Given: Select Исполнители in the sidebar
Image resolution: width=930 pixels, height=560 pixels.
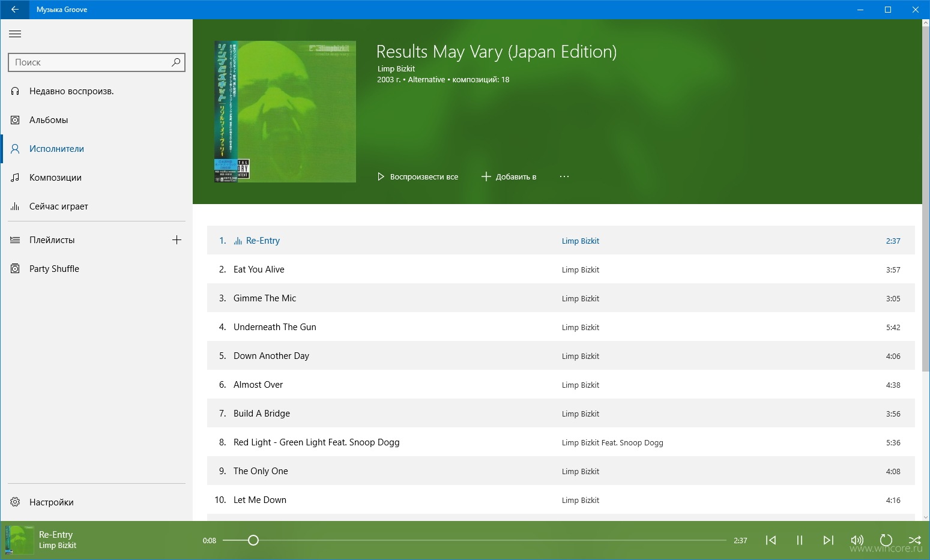Looking at the screenshot, I should [97, 149].
